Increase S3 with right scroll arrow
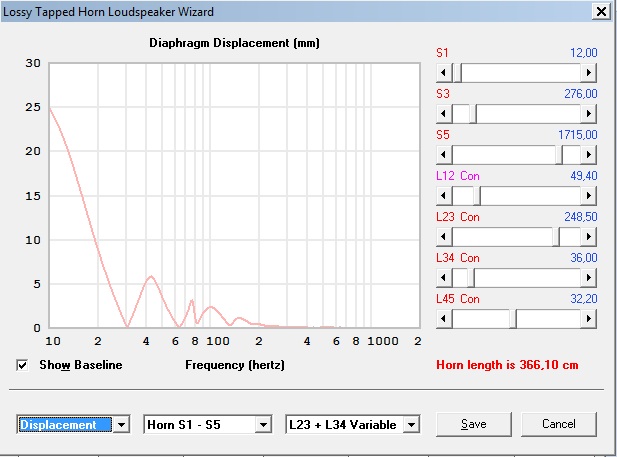The width and height of the screenshot is (617, 457). tap(589, 114)
